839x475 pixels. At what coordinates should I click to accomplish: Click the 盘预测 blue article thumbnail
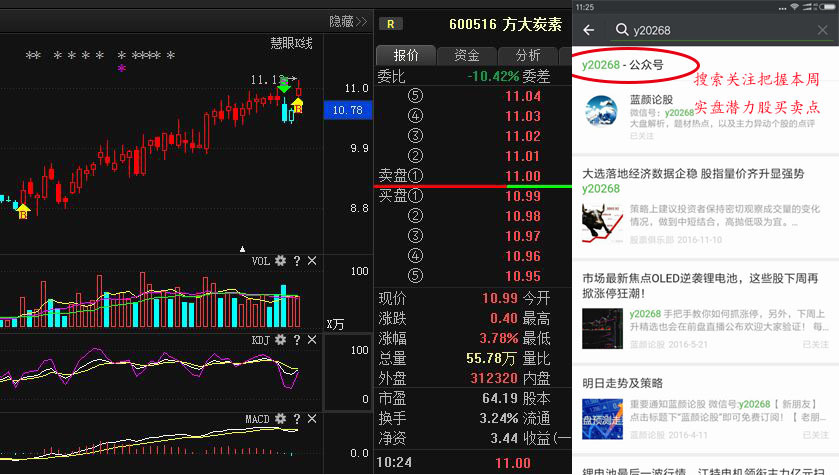(x=602, y=419)
